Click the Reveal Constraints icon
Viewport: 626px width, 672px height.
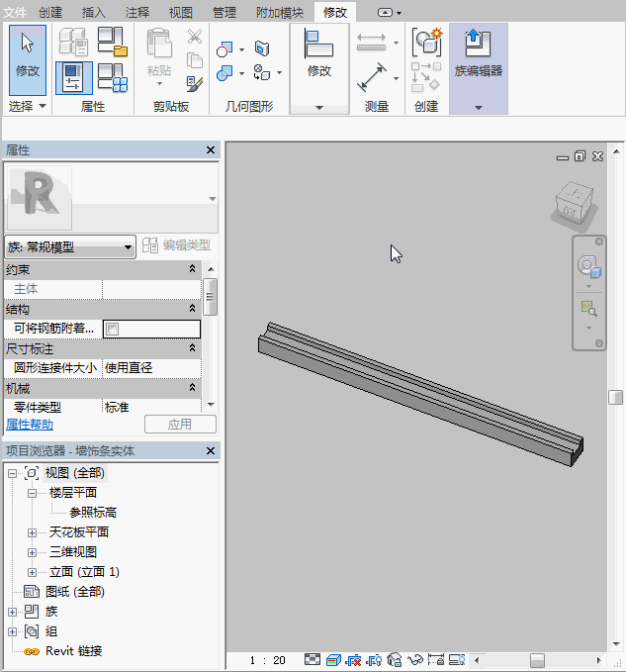pos(436,660)
